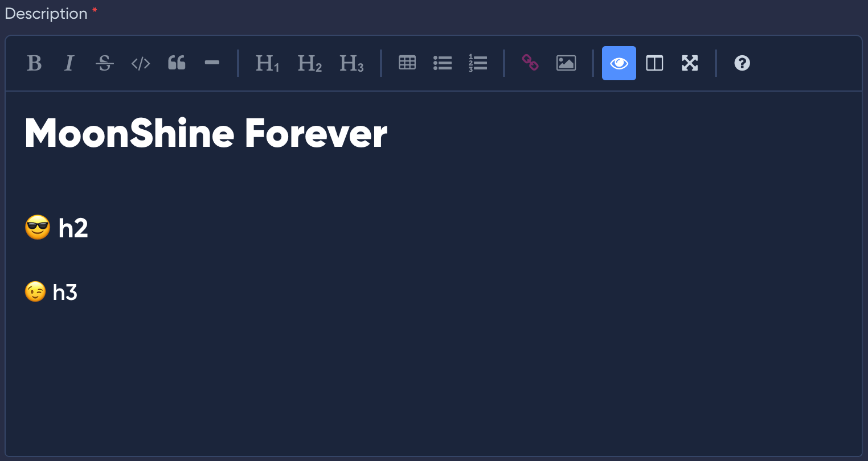Image resolution: width=868 pixels, height=461 pixels.
Task: Insert a code block
Action: click(141, 63)
